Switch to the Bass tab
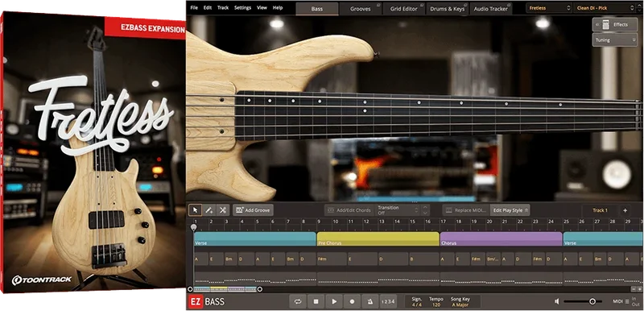 317,9
